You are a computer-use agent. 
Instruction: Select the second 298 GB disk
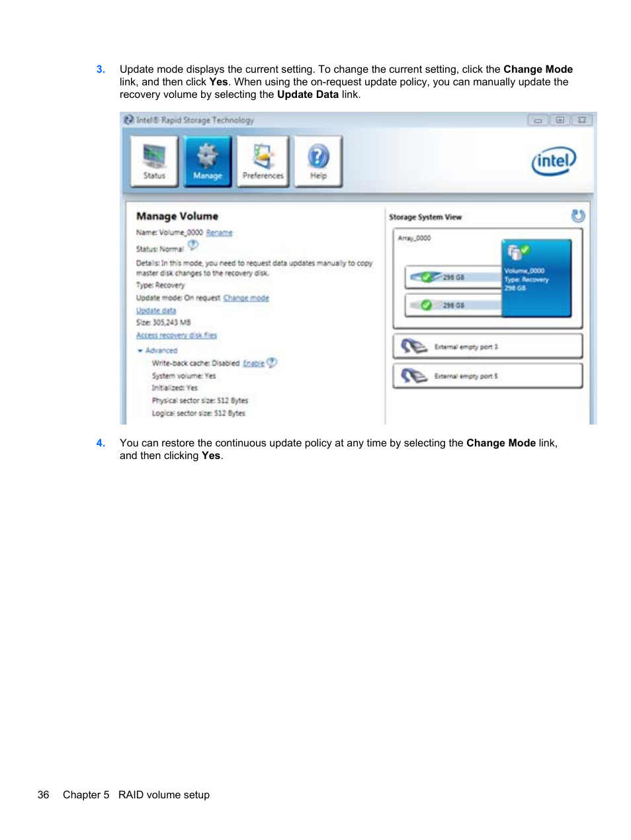[x=454, y=305]
